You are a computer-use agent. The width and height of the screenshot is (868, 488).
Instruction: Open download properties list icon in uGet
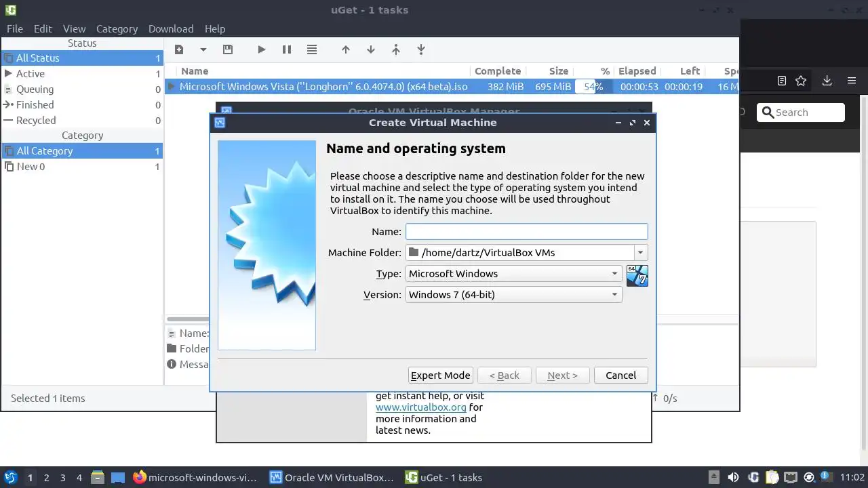(x=312, y=49)
